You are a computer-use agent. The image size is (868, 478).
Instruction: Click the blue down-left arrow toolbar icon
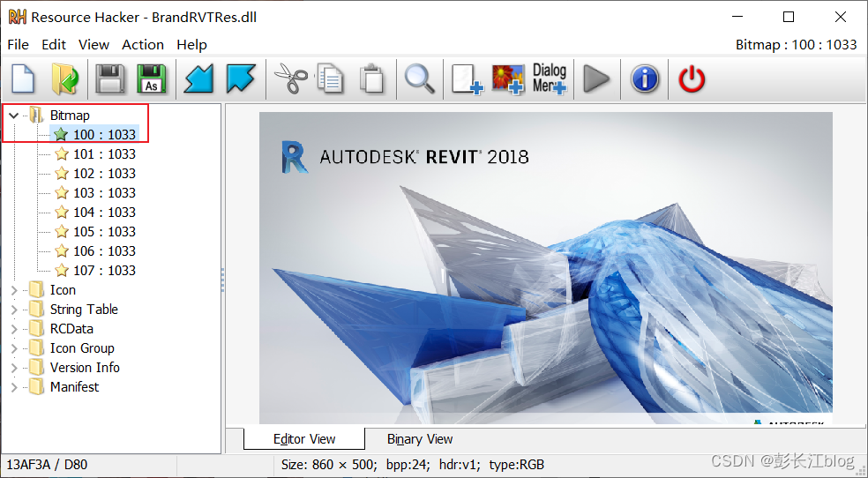[x=198, y=79]
